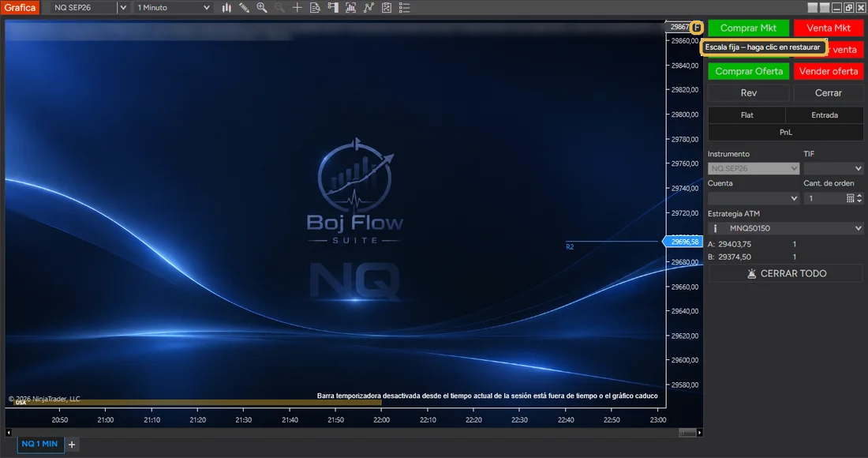This screenshot has height=458, width=868.
Task: Select the Flat position cell
Action: (x=746, y=115)
